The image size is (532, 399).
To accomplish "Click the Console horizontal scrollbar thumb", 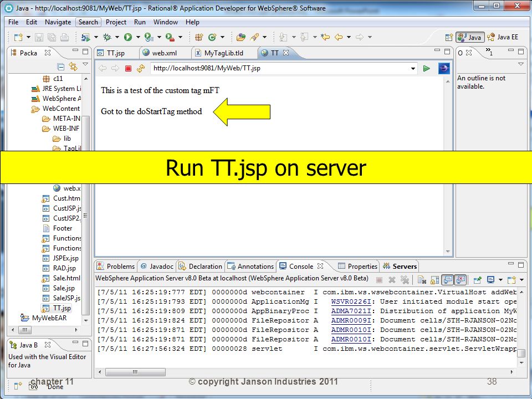I will [135, 372].
